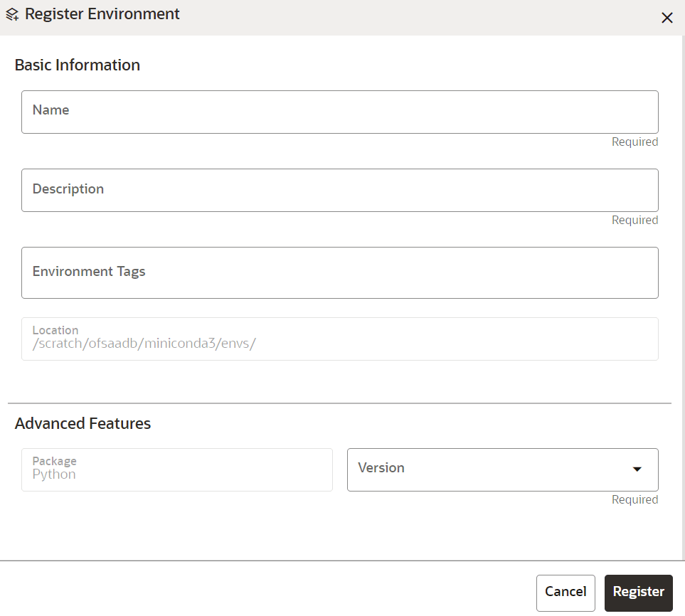The width and height of the screenshot is (685, 616).
Task: Click inside the Name input field
Action: pyautogui.click(x=340, y=112)
